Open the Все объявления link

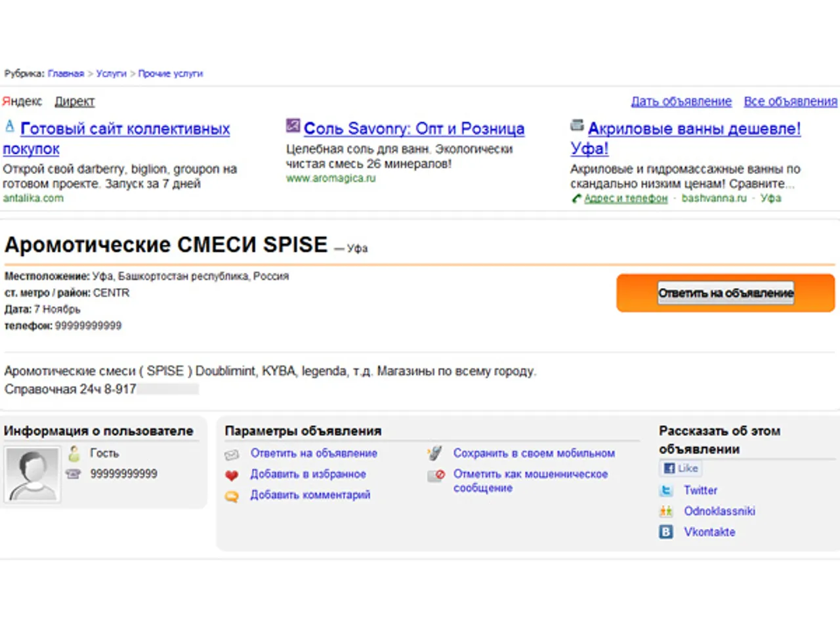(x=790, y=102)
